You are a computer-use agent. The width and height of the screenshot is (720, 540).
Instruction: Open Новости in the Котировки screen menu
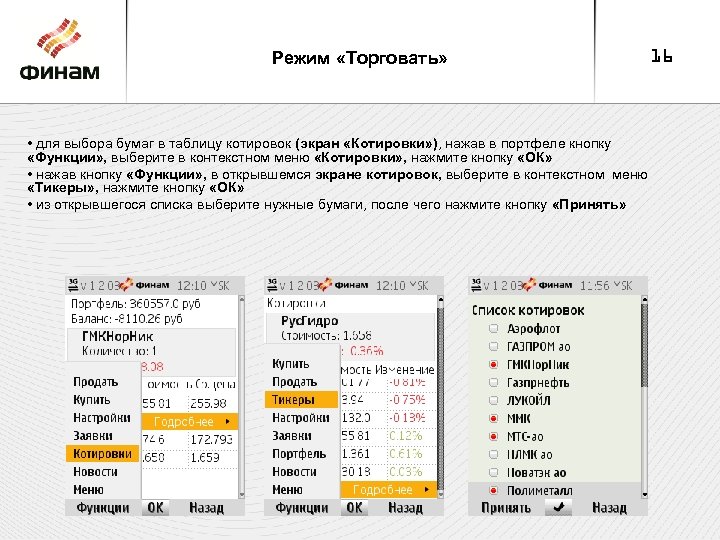click(x=294, y=472)
